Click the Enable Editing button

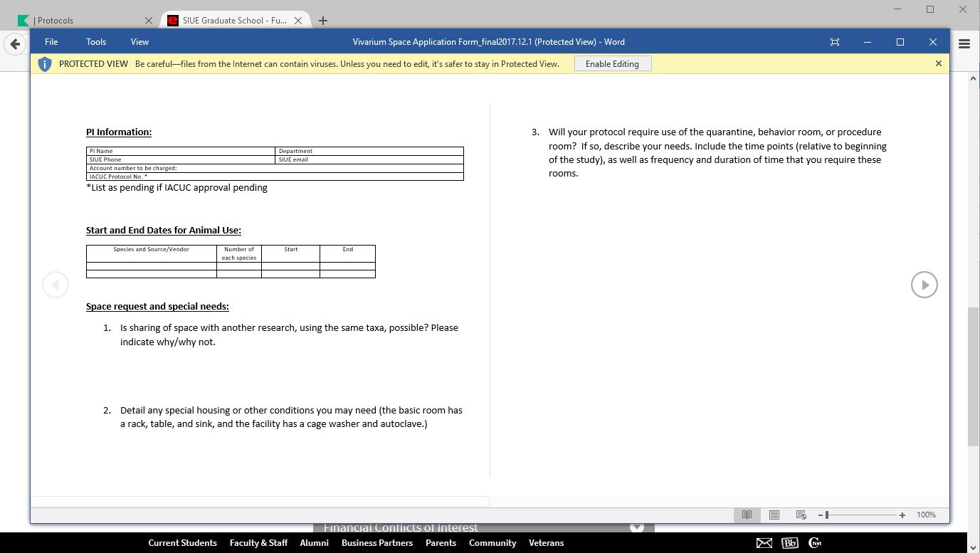[x=612, y=64]
